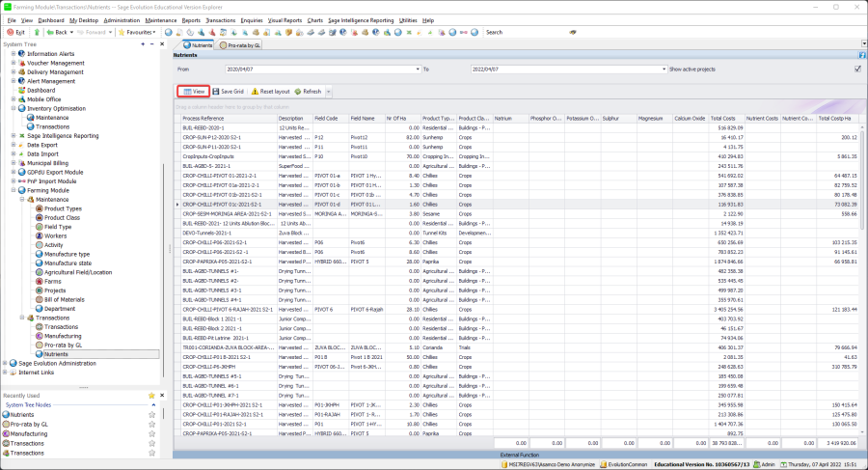
Task: Click the Exit icon in main toolbar
Action: click(x=9, y=32)
